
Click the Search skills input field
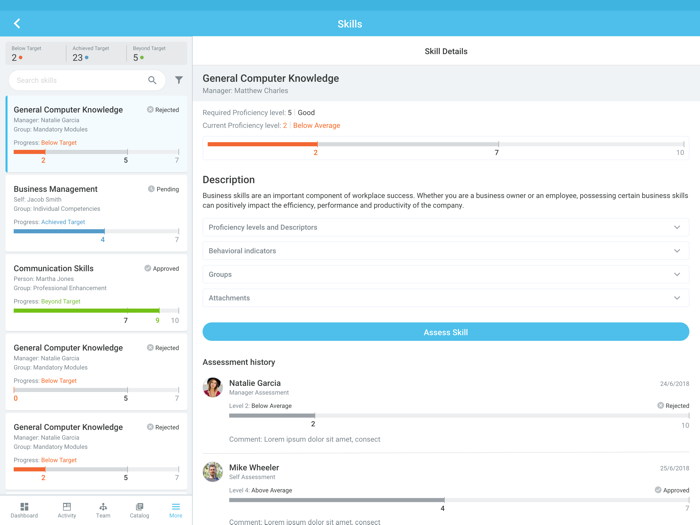tap(87, 80)
